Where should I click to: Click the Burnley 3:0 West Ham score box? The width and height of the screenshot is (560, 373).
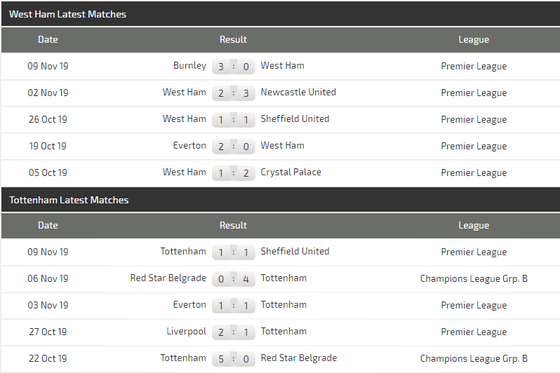[234, 66]
